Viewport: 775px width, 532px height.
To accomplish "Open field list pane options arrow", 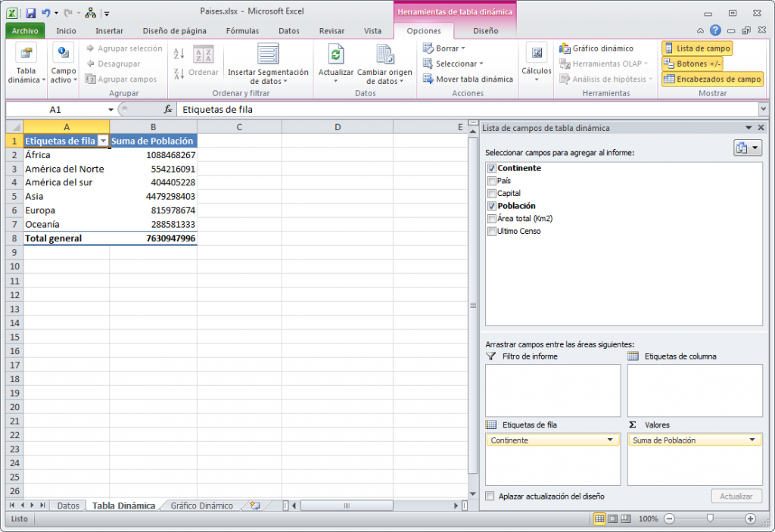I will (x=749, y=128).
